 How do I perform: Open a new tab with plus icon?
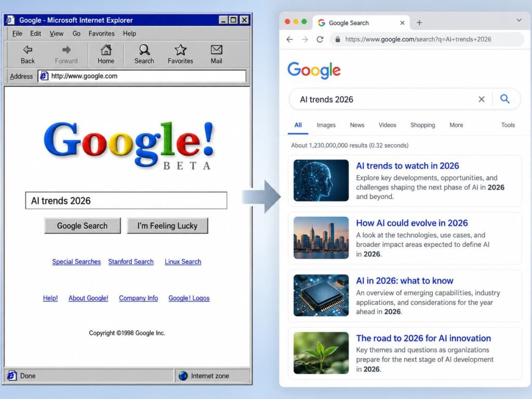point(419,23)
